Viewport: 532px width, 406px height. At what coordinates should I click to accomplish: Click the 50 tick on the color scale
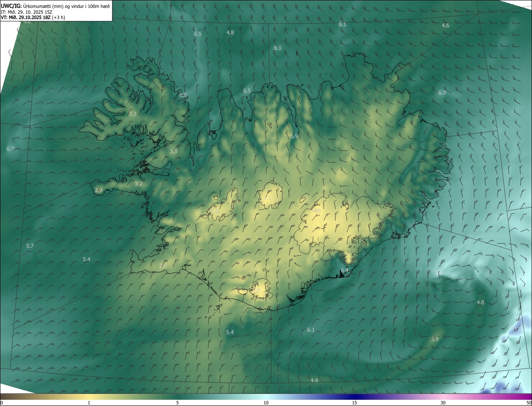tap(529, 403)
